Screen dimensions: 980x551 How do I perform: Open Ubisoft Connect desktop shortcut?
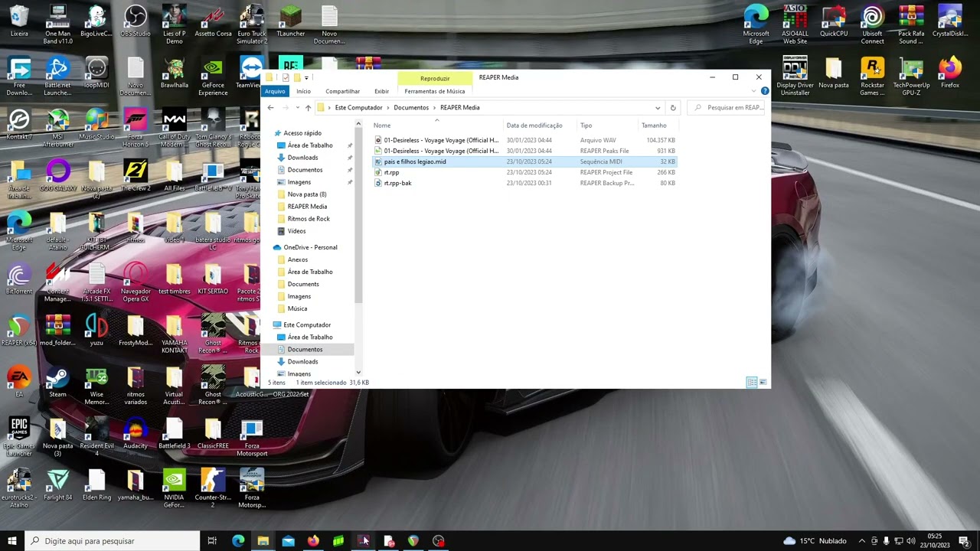872,24
